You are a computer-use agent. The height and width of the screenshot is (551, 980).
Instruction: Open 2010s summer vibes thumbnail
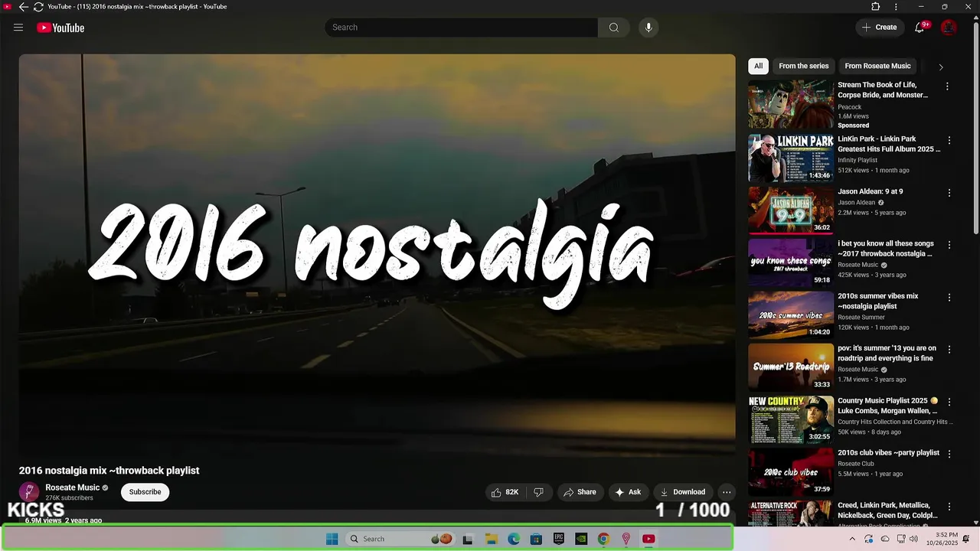point(791,315)
